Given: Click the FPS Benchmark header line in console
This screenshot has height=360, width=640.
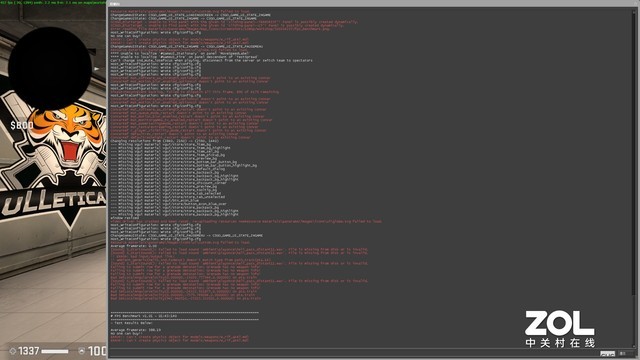Looking at the screenshot, I should point(144,316).
